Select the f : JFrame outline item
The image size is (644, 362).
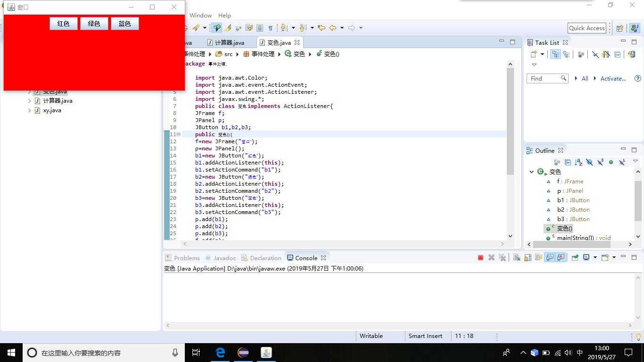[x=570, y=181]
